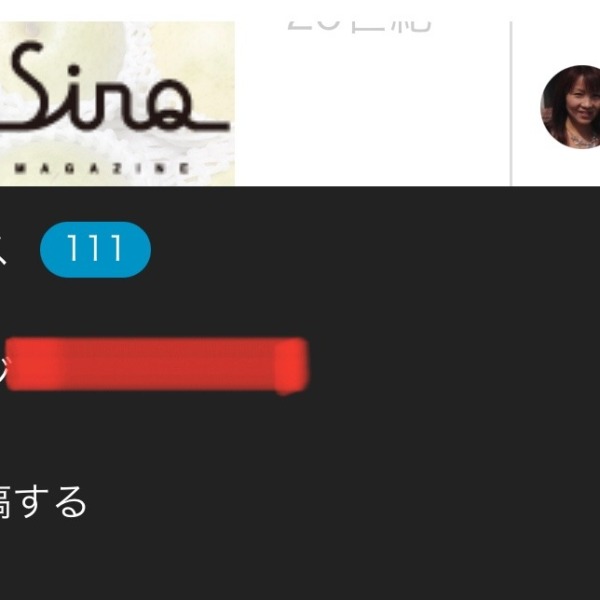Viewport: 600px width, 600px height.
Task: Select the menu label left of 111 badge
Action: click(x=3, y=251)
